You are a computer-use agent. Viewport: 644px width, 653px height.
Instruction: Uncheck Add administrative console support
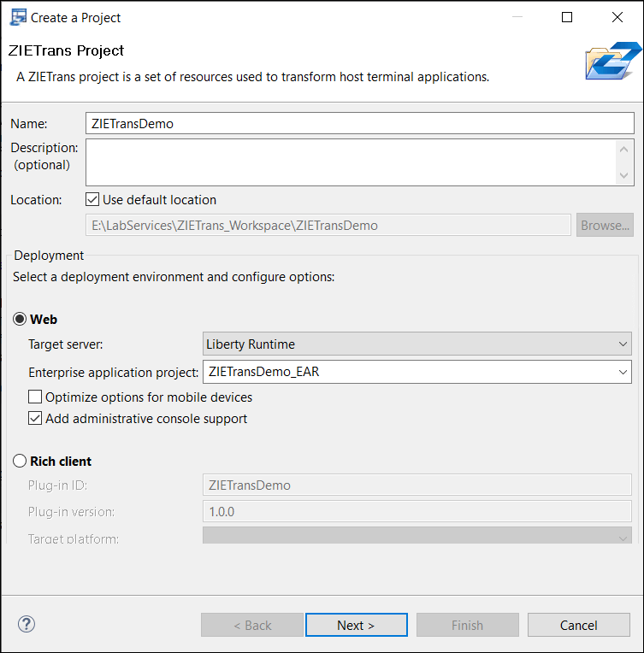coord(35,418)
